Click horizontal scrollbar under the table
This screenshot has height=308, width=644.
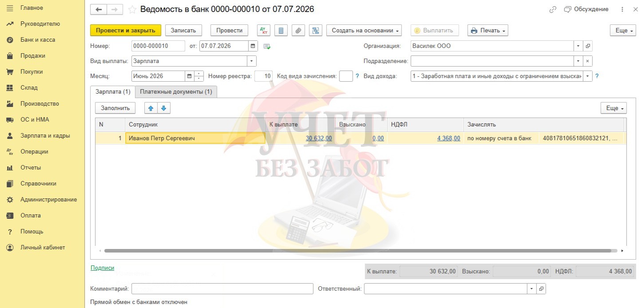tap(360, 251)
